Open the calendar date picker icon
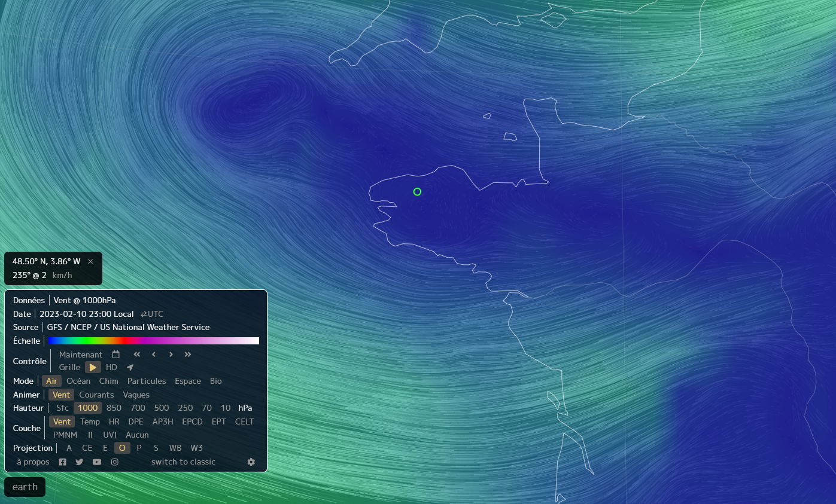 [x=116, y=355]
